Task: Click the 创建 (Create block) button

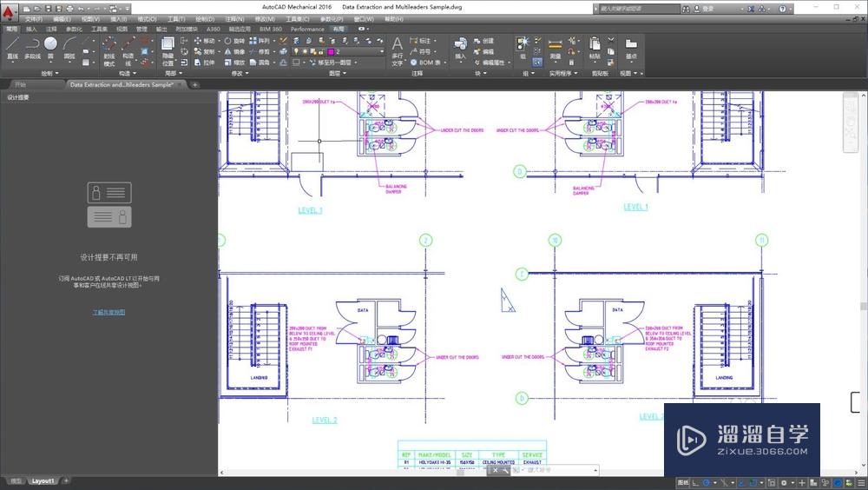Action: point(483,41)
